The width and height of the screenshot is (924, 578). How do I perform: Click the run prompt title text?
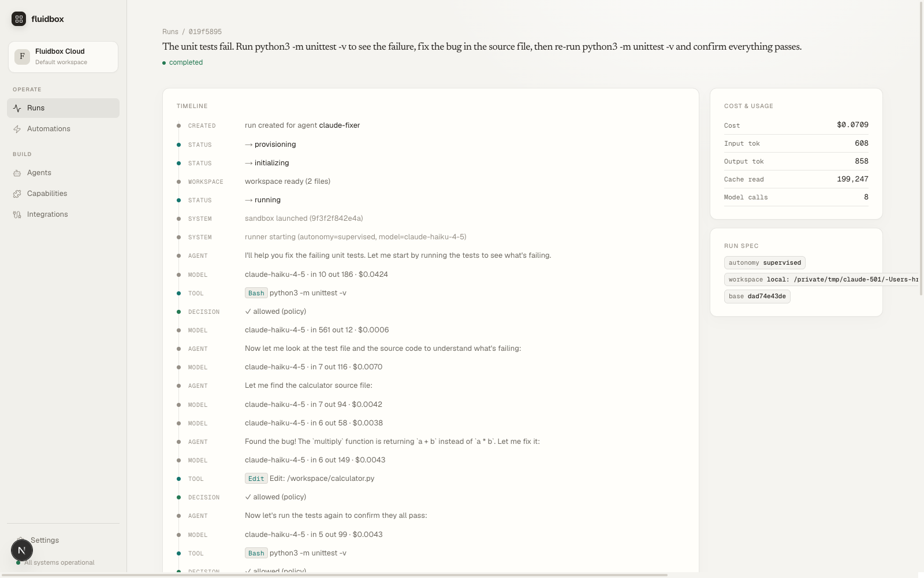pyautogui.click(x=482, y=47)
